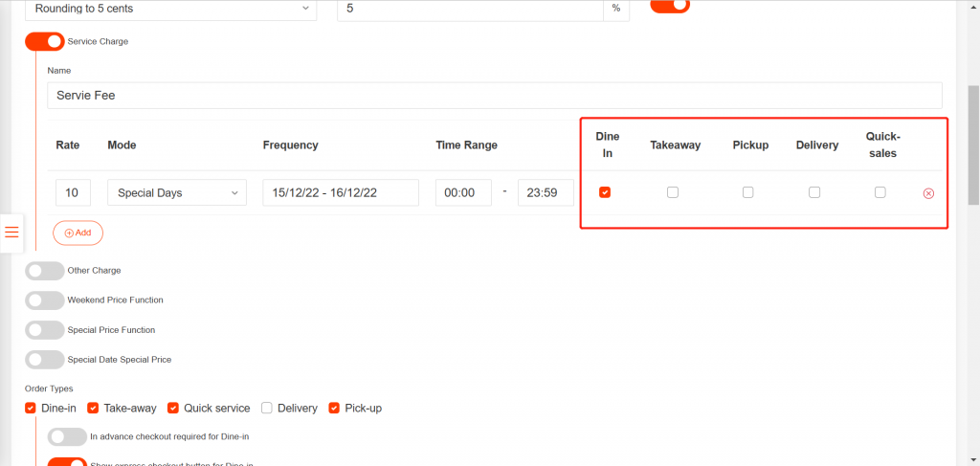980x466 pixels.
Task: Uncheck Dine In for service charge
Action: [605, 192]
